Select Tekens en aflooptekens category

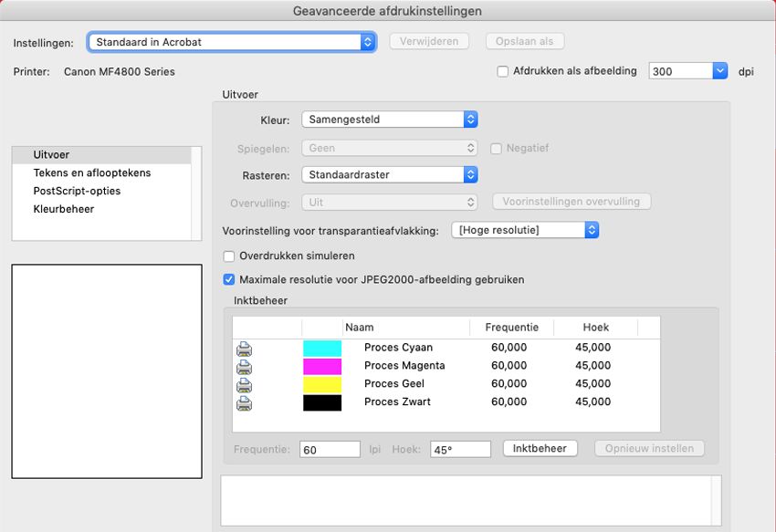coord(101,172)
